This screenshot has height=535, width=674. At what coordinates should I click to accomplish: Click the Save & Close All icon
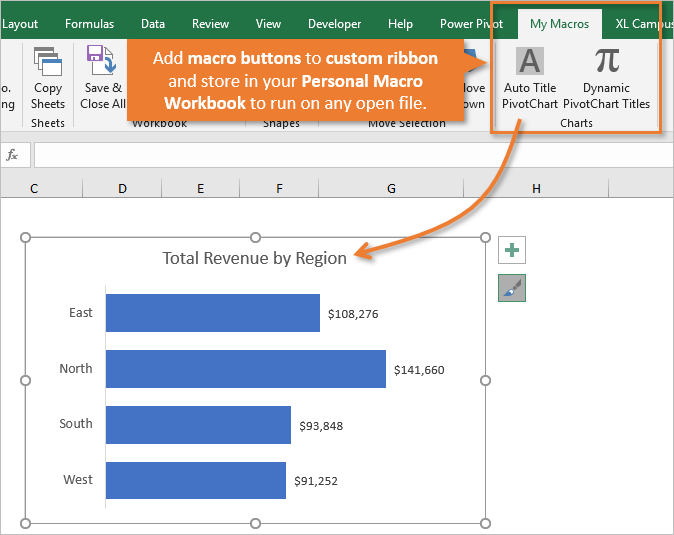pyautogui.click(x=102, y=59)
